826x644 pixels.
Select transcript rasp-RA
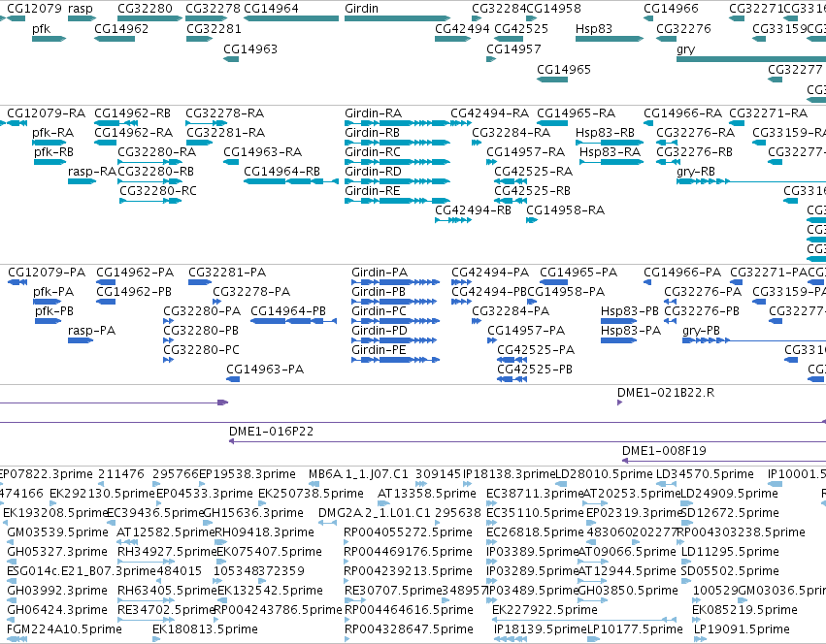(x=91, y=172)
